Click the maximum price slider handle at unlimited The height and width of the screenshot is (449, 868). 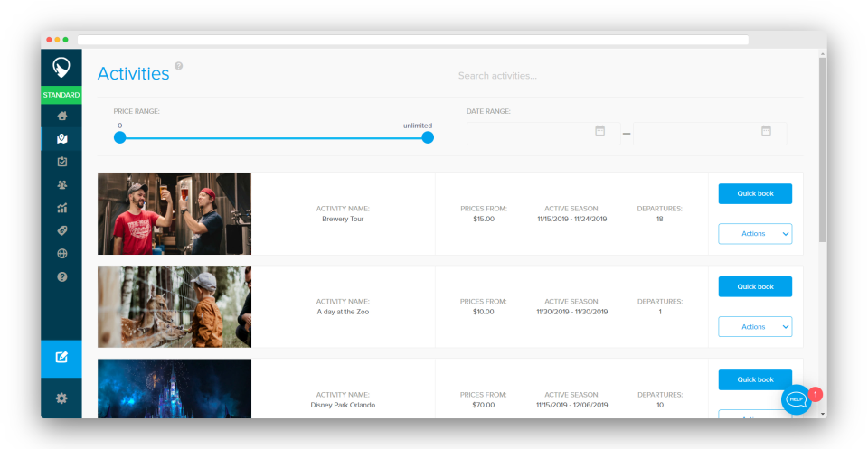pos(428,137)
